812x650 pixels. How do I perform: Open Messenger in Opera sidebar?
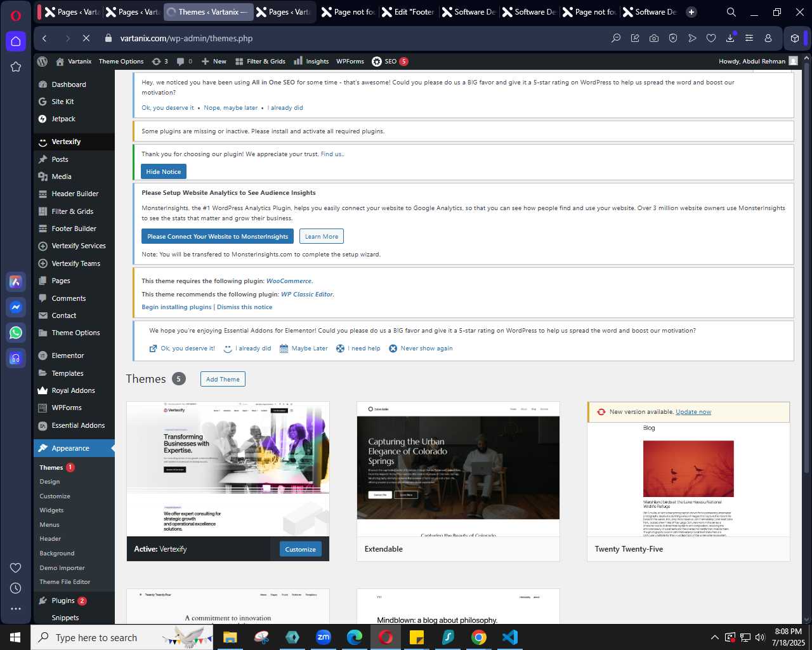coord(16,307)
